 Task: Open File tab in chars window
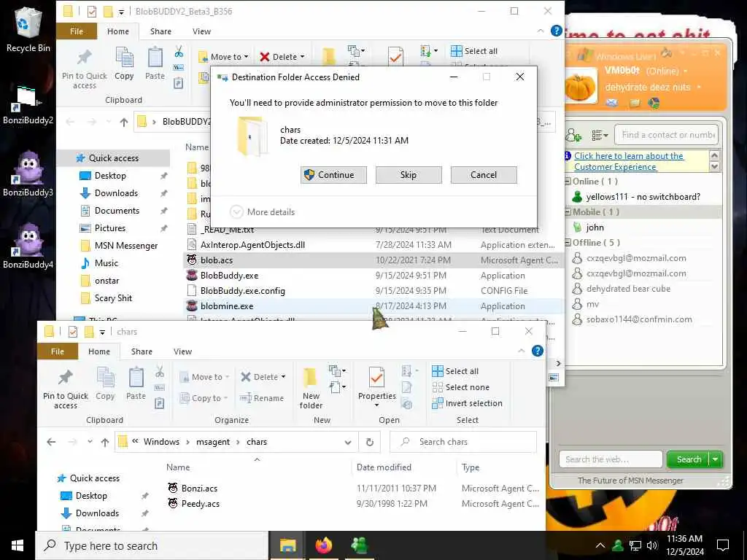click(x=57, y=351)
